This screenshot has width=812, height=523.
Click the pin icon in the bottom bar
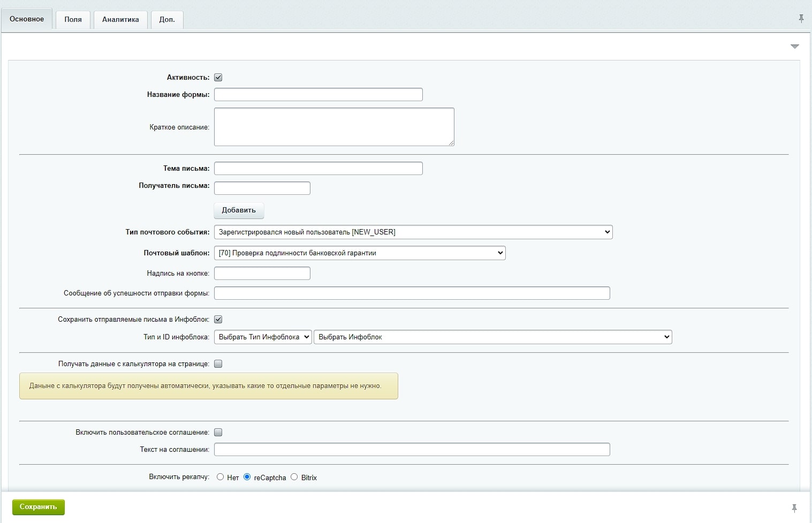pyautogui.click(x=794, y=508)
